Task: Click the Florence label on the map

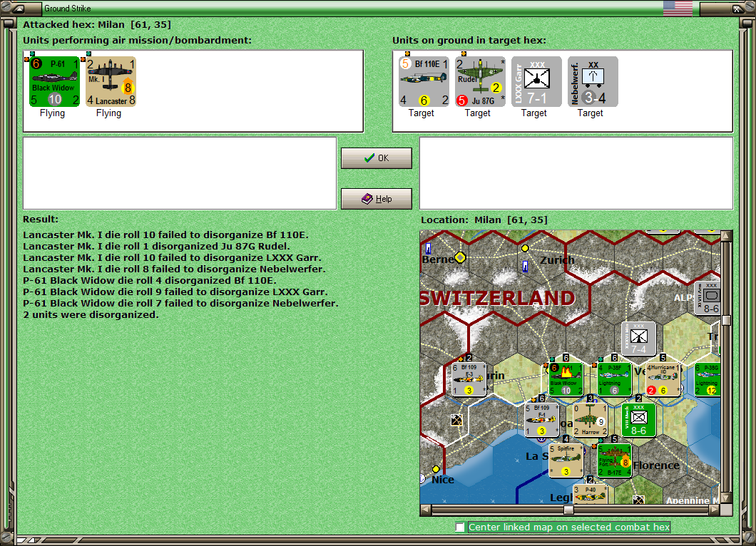Action: (656, 465)
